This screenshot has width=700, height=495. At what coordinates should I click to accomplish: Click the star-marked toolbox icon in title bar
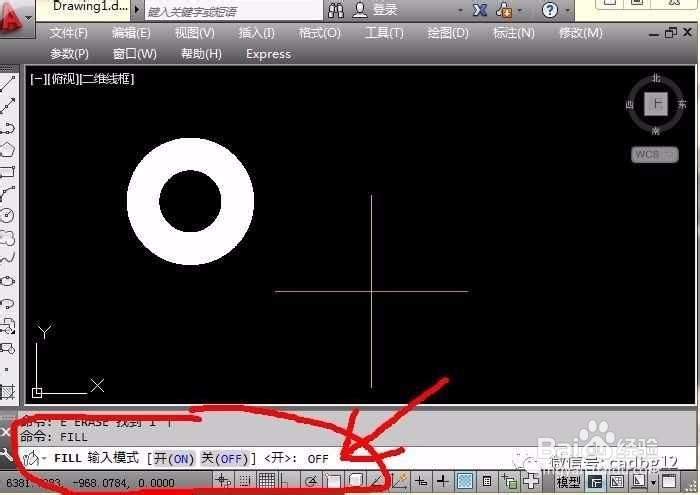click(x=504, y=10)
